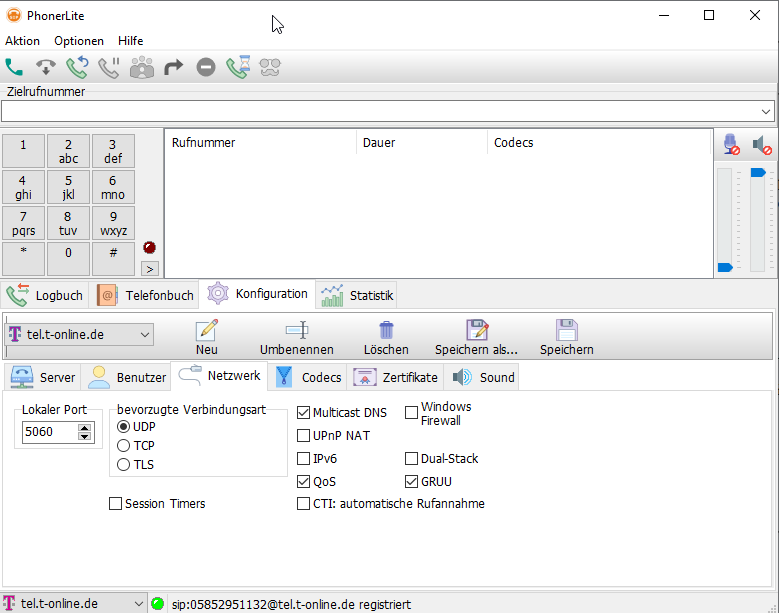
Task: Click the green call handset icon
Action: (x=14, y=68)
